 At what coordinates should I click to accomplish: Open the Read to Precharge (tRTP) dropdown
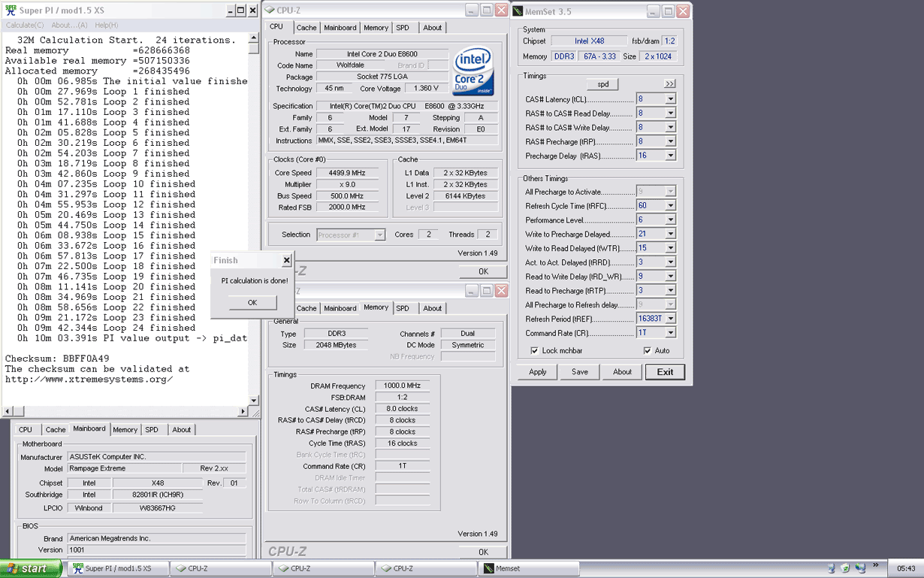[x=670, y=290]
